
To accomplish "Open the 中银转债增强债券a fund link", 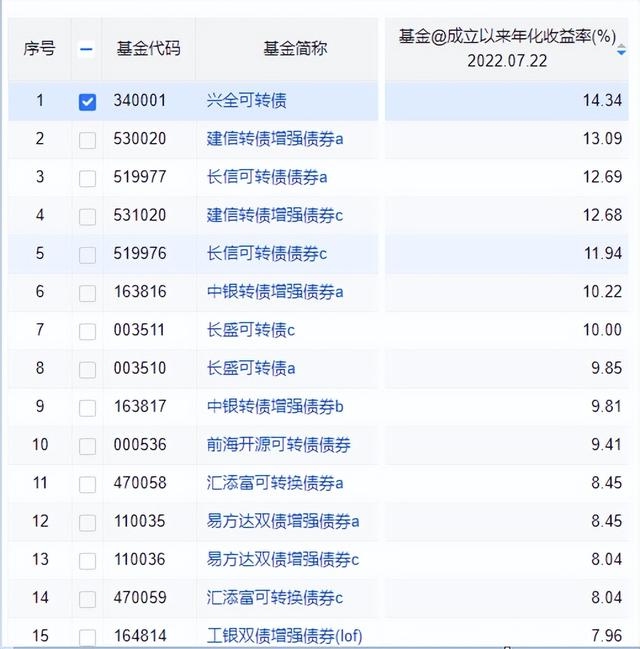I will [275, 292].
